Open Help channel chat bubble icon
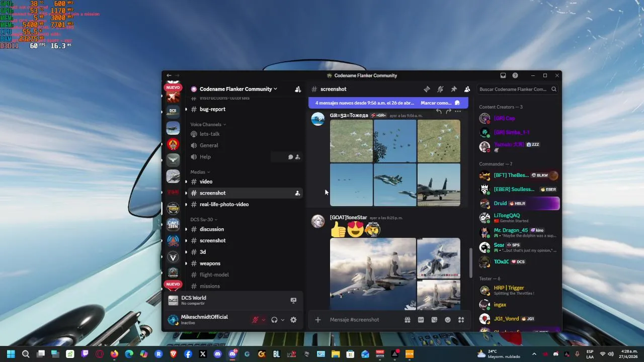Image resolution: width=644 pixels, height=362 pixels. [x=290, y=157]
